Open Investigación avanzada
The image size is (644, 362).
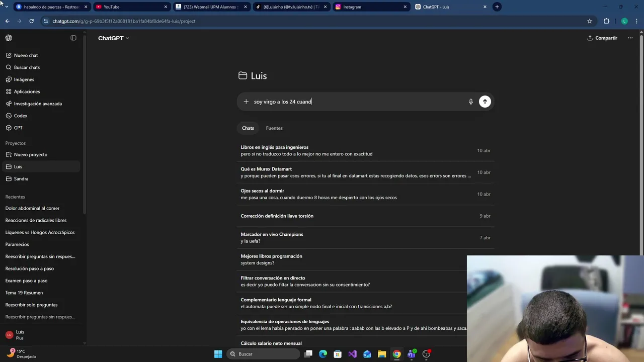click(x=42, y=104)
